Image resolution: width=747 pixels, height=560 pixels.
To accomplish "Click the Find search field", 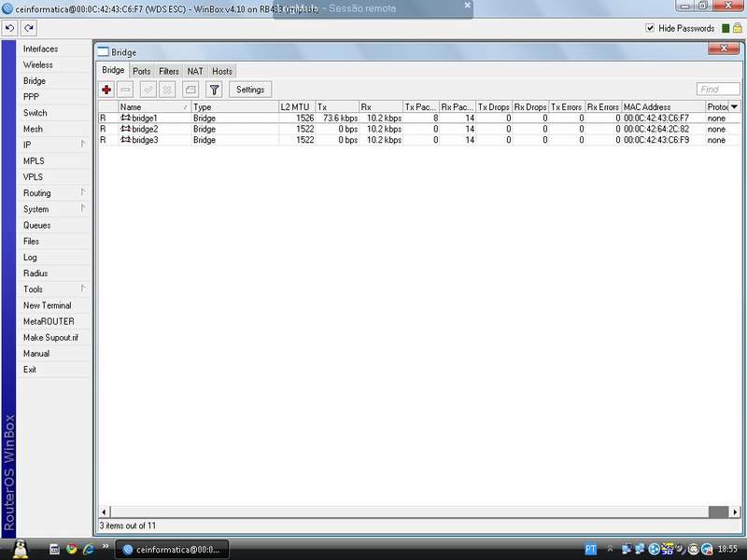I will pyautogui.click(x=718, y=89).
